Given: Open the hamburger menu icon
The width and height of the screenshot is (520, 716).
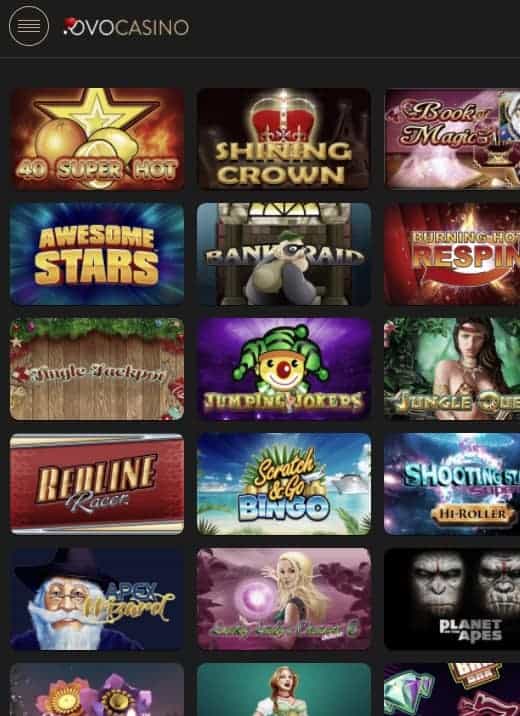Looking at the screenshot, I should (29, 26).
